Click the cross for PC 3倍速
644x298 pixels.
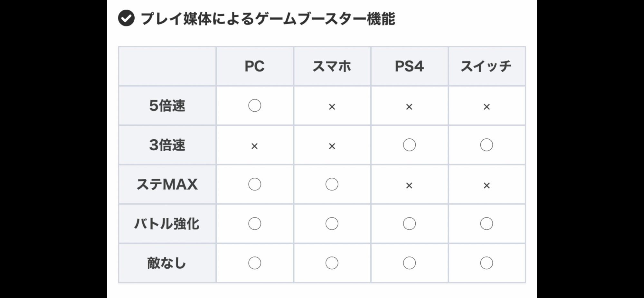click(254, 146)
